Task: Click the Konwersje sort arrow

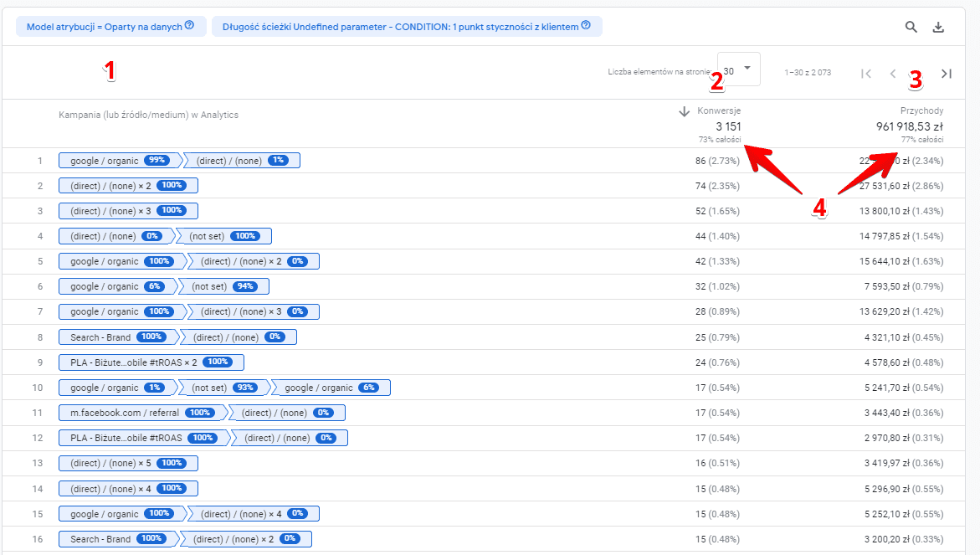Action: 685,111
